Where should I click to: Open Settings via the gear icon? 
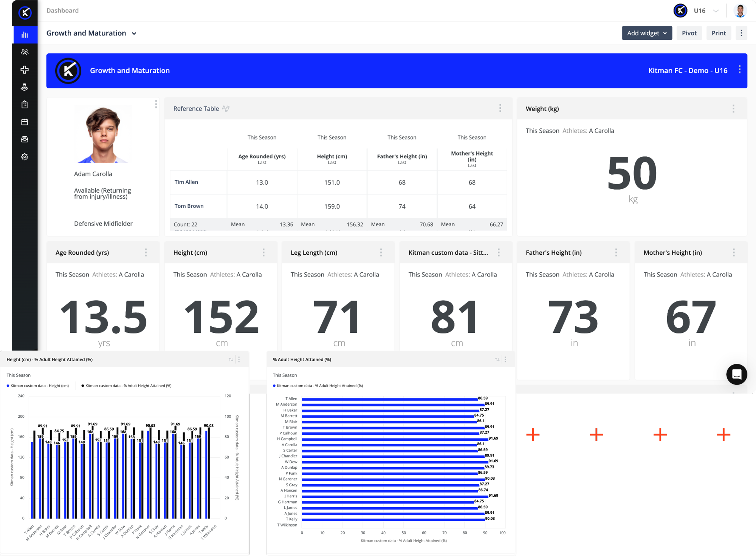(x=24, y=156)
